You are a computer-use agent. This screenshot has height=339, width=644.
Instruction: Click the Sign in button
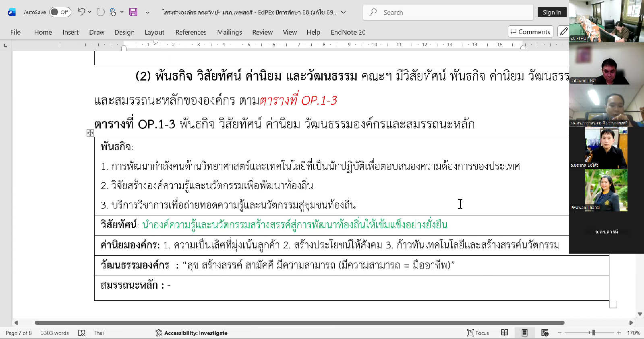pos(551,12)
